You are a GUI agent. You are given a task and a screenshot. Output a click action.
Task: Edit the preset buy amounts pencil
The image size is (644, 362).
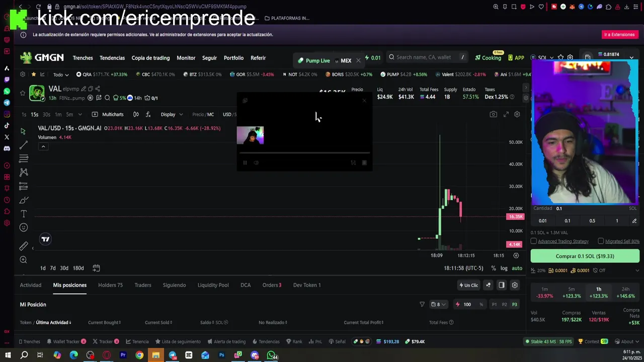pyautogui.click(x=634, y=221)
